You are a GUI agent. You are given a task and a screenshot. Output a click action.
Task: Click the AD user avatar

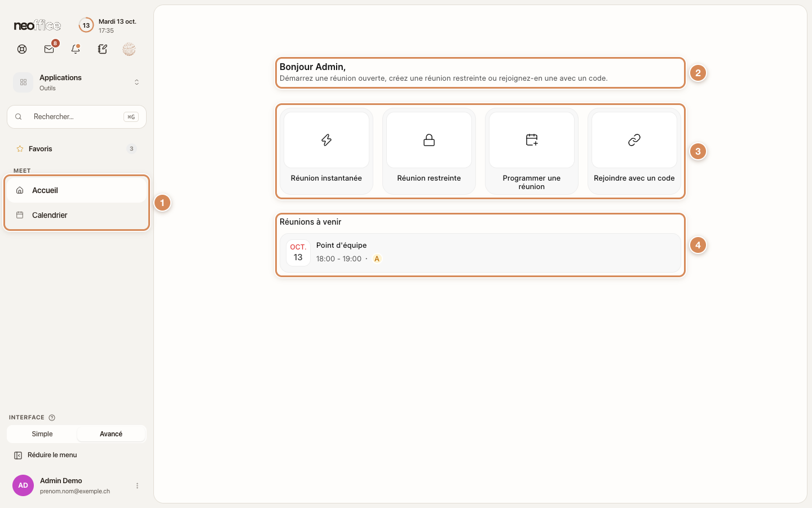click(23, 485)
